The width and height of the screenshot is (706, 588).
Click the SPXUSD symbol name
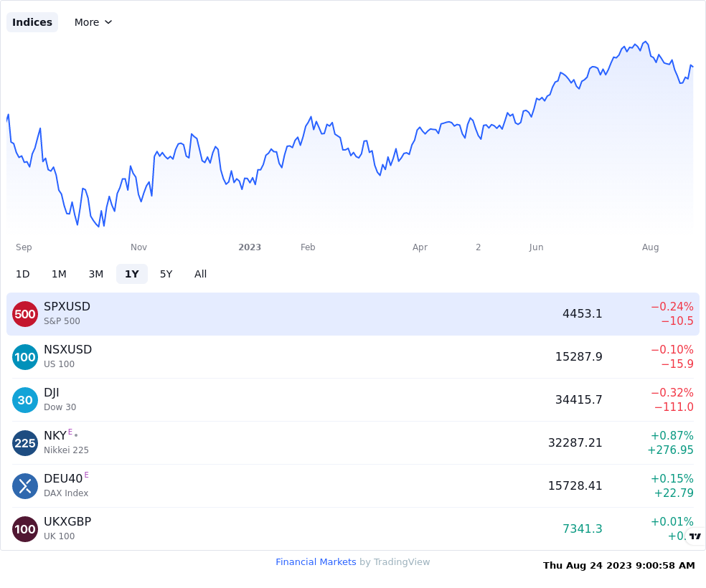tap(67, 306)
